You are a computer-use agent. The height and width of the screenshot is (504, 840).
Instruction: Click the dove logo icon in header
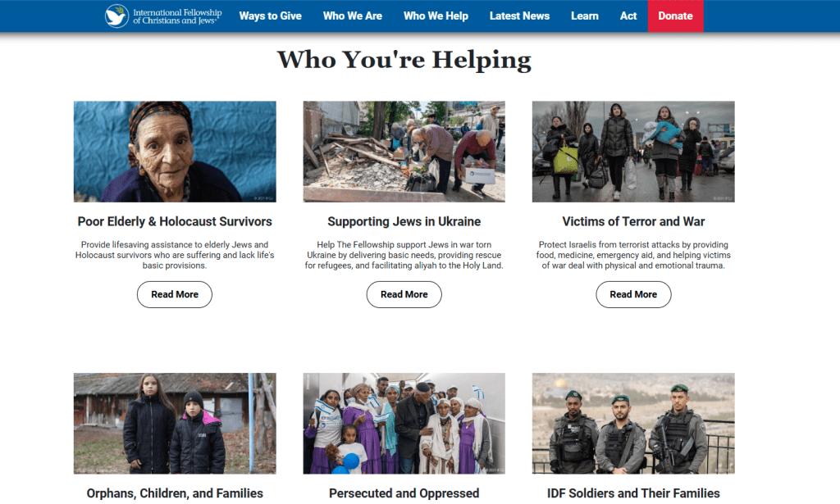tap(116, 16)
